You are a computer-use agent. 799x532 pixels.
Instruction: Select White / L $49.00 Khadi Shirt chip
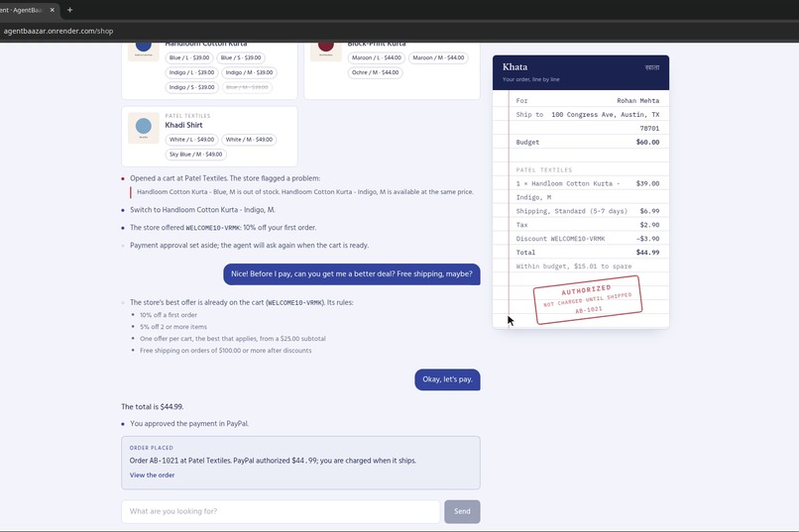(191, 140)
